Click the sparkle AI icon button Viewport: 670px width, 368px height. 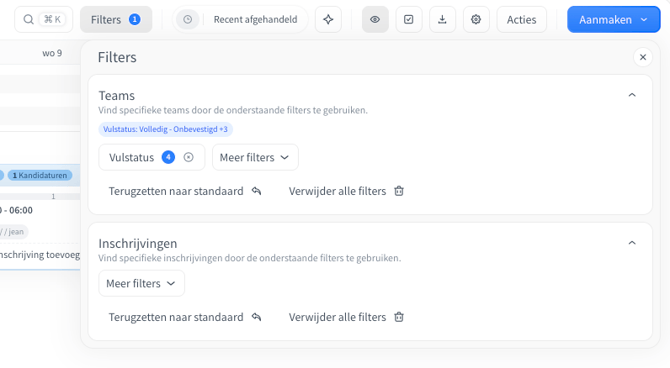(x=328, y=19)
